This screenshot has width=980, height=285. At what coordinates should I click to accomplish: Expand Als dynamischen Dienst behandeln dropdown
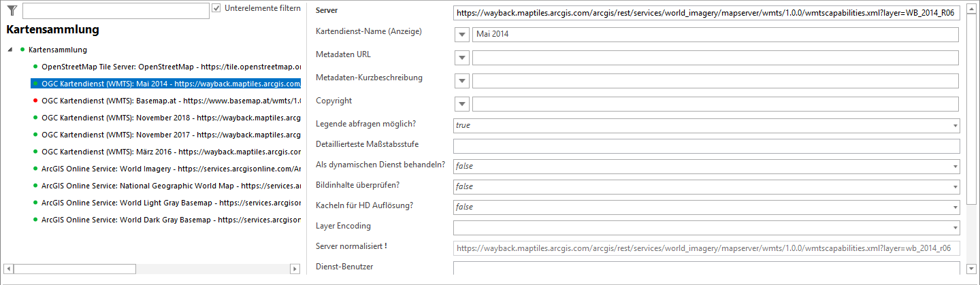point(955,167)
